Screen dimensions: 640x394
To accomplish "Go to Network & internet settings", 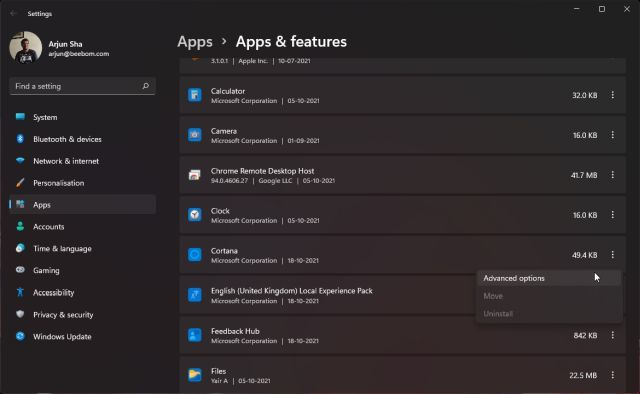I will pyautogui.click(x=82, y=161).
